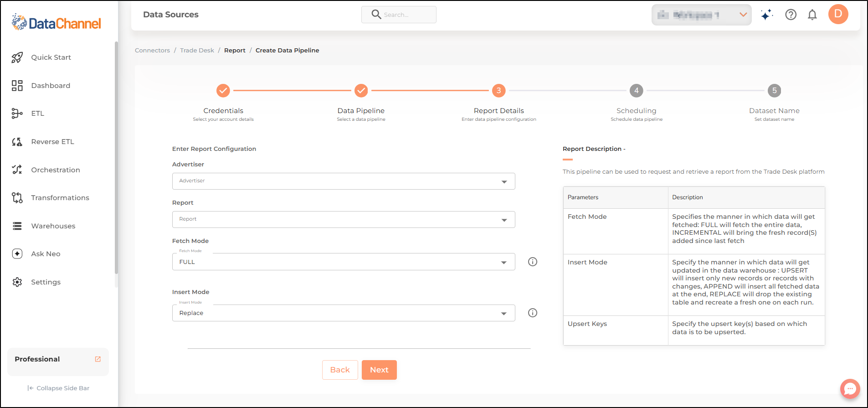
Task: Open the chat support bubble
Action: [x=850, y=389]
